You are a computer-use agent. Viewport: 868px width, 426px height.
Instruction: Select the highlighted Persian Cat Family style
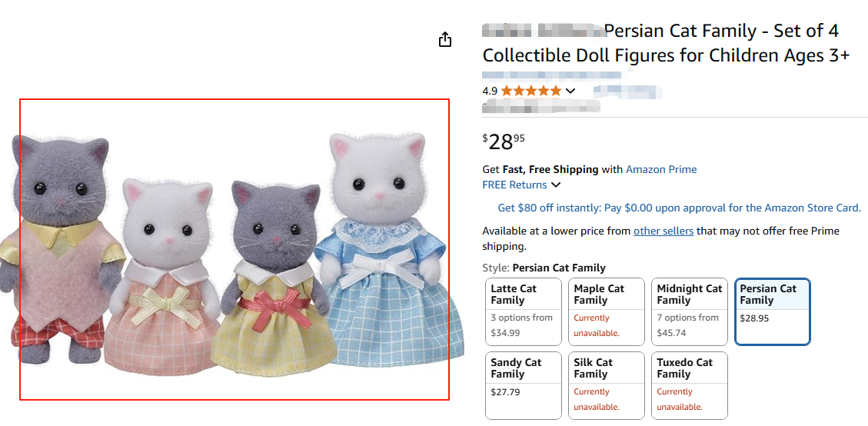pos(772,311)
